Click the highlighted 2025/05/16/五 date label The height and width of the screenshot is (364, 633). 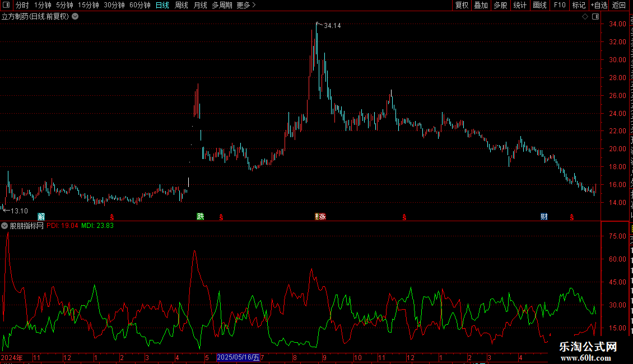point(238,357)
